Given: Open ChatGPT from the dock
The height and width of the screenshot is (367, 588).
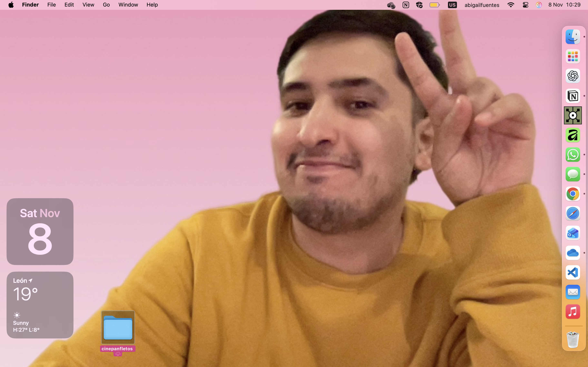Looking at the screenshot, I should [573, 76].
